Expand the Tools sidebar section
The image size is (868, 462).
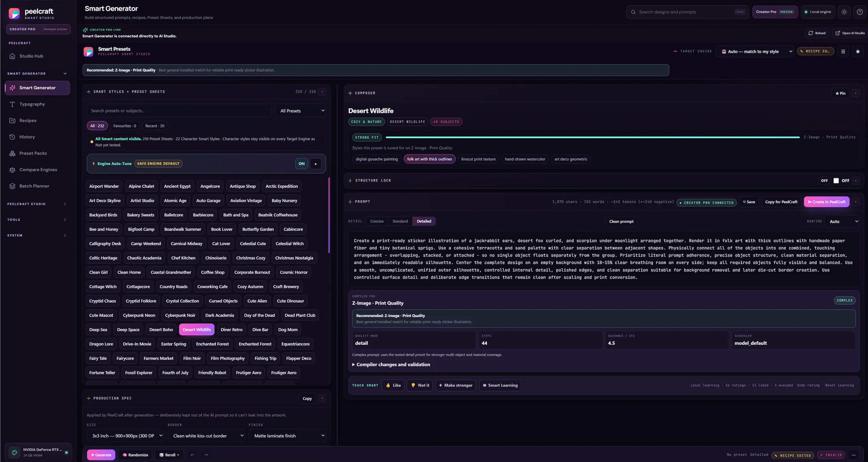(x=37, y=220)
